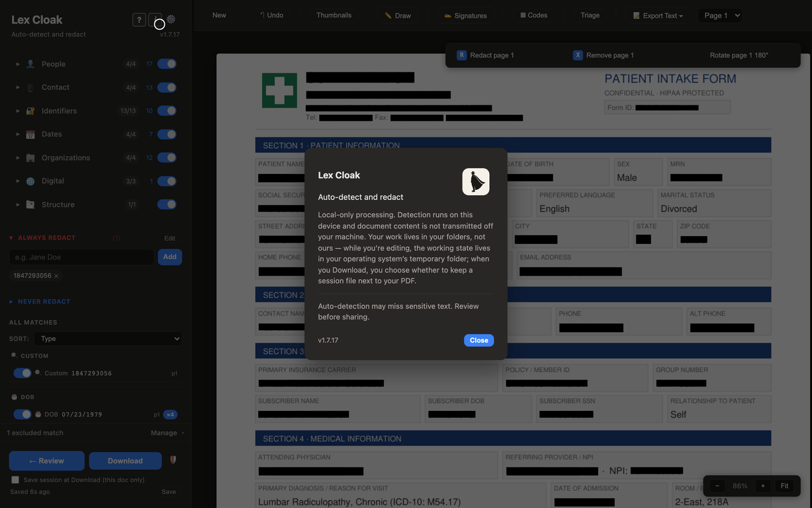Toggle the Organizations category switch
The image size is (812, 508).
click(167, 158)
